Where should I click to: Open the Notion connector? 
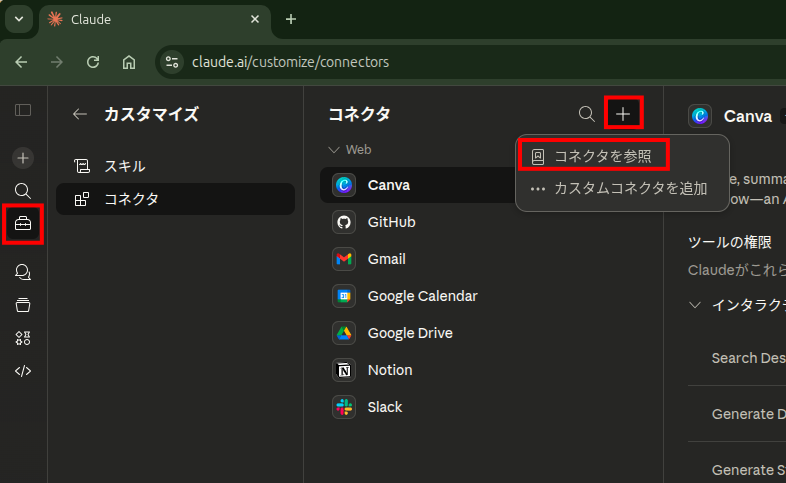tap(389, 370)
